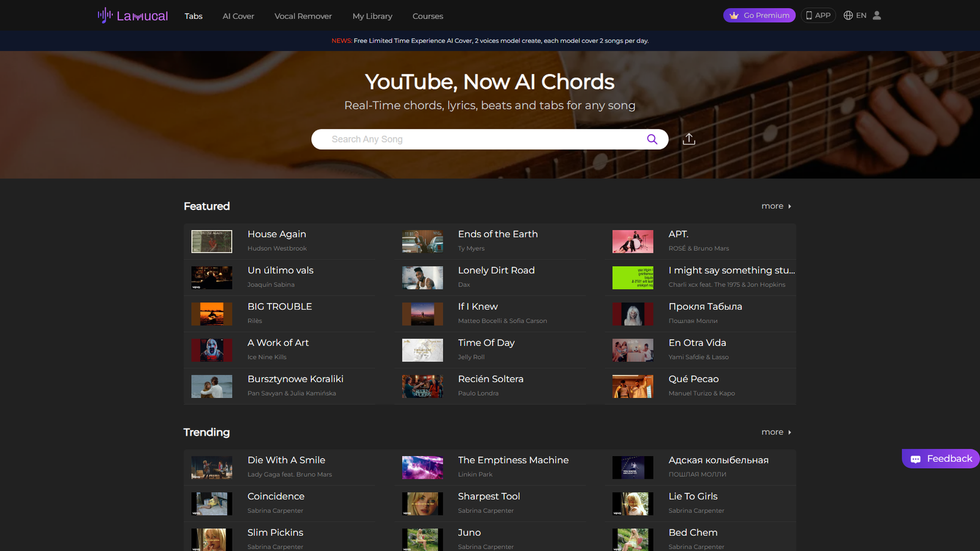Open Bursztynowe Koraliki thumbnail

212,386
